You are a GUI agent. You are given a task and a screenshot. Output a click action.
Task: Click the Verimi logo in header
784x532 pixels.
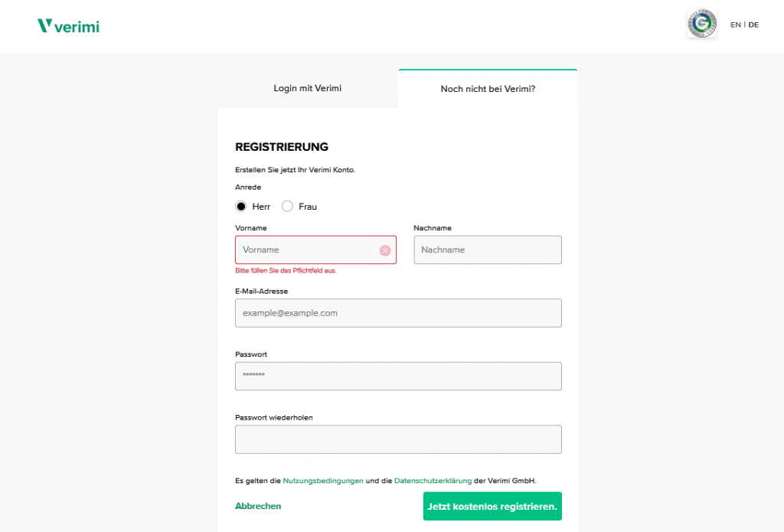tap(68, 26)
